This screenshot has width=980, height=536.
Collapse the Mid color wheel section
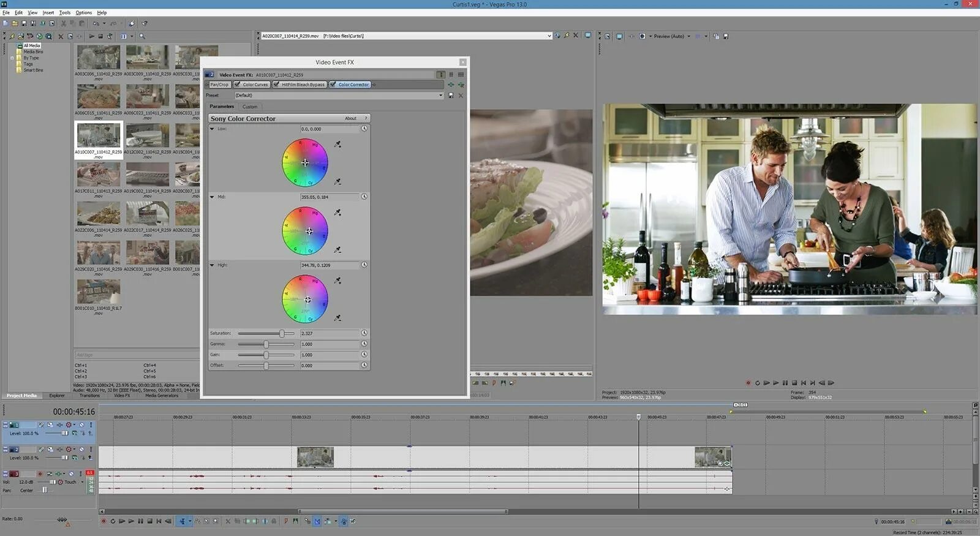pos(212,197)
